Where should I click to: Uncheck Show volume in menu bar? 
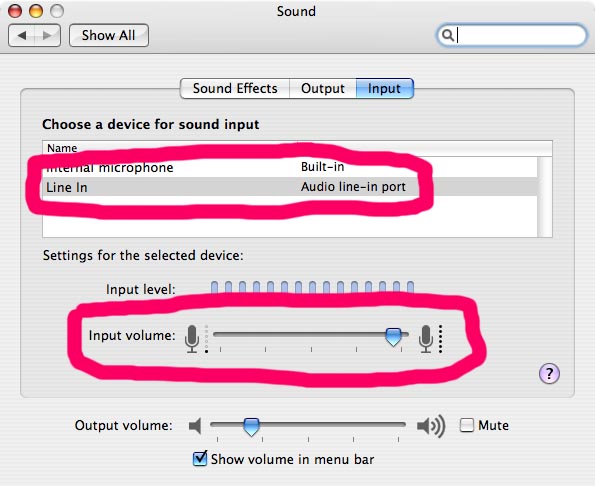point(200,459)
